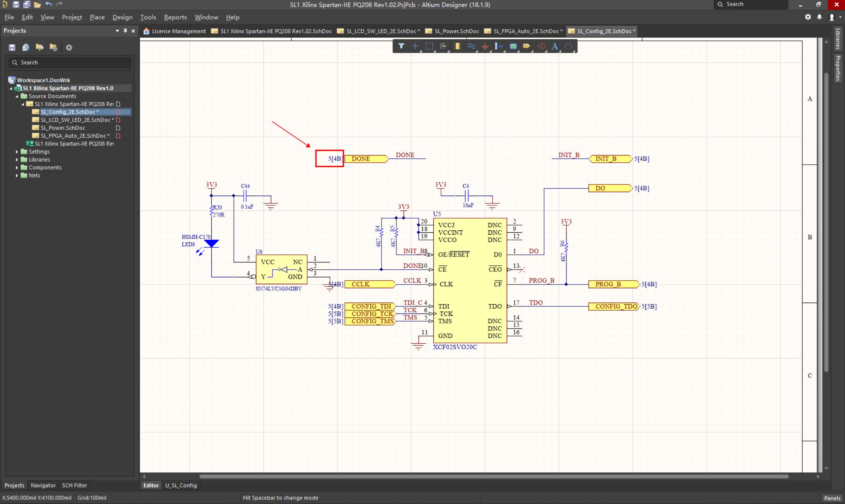This screenshot has height=504, width=845.
Task: Pick the text string A tool
Action: point(554,46)
